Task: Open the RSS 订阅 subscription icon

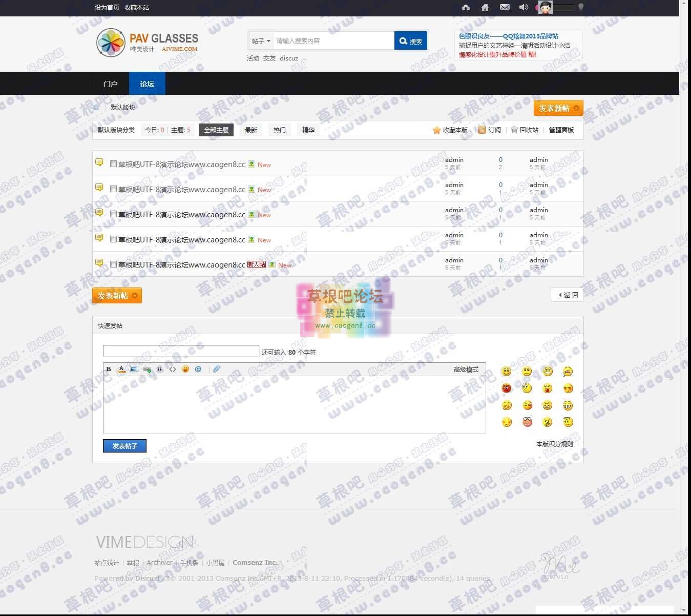Action: click(481, 130)
